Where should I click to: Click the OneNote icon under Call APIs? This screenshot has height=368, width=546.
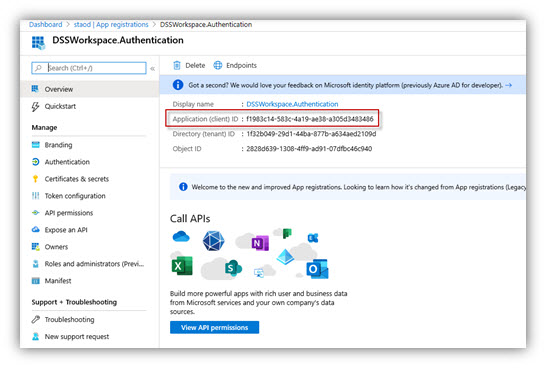coord(260,243)
